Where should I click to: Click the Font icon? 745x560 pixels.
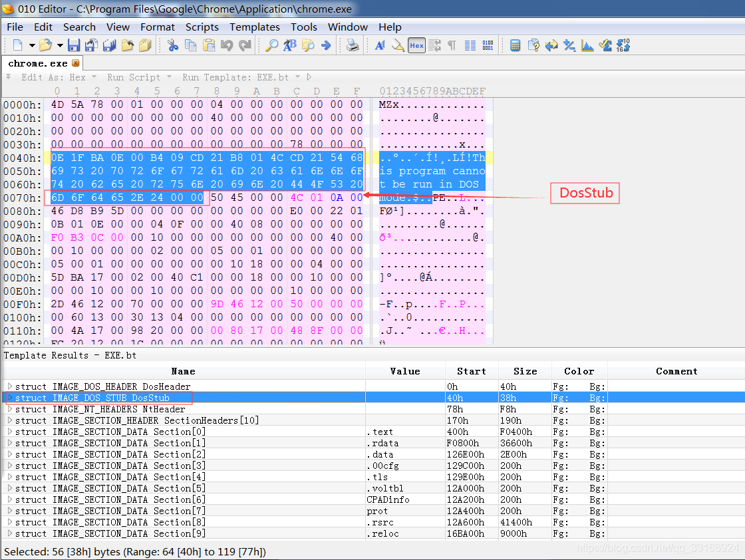pos(380,45)
